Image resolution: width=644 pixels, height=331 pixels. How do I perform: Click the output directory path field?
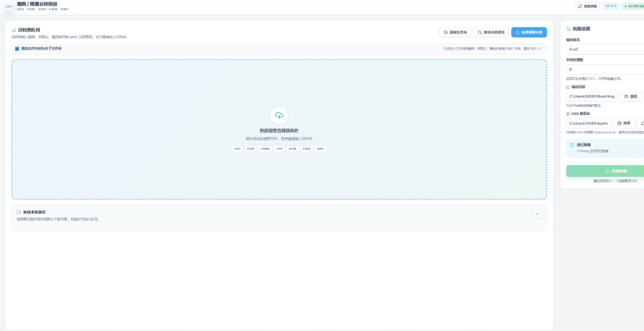coord(592,97)
